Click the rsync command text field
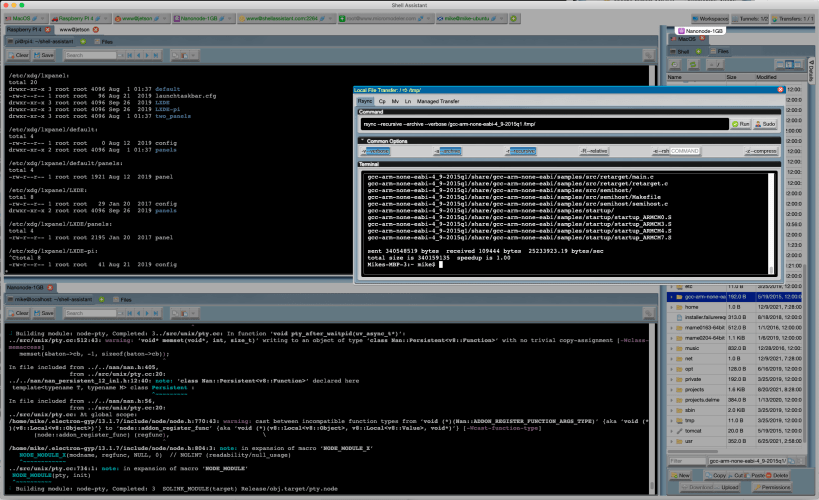 click(x=544, y=124)
